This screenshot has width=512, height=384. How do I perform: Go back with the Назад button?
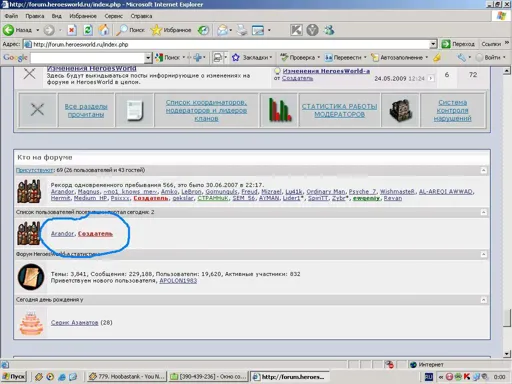(17, 30)
